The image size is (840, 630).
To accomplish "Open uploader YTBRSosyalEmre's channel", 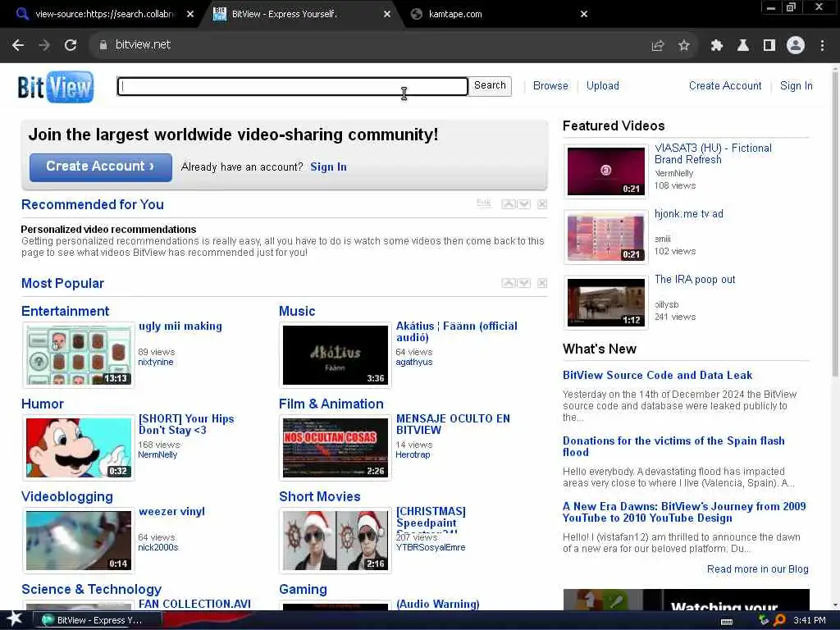I will click(430, 547).
